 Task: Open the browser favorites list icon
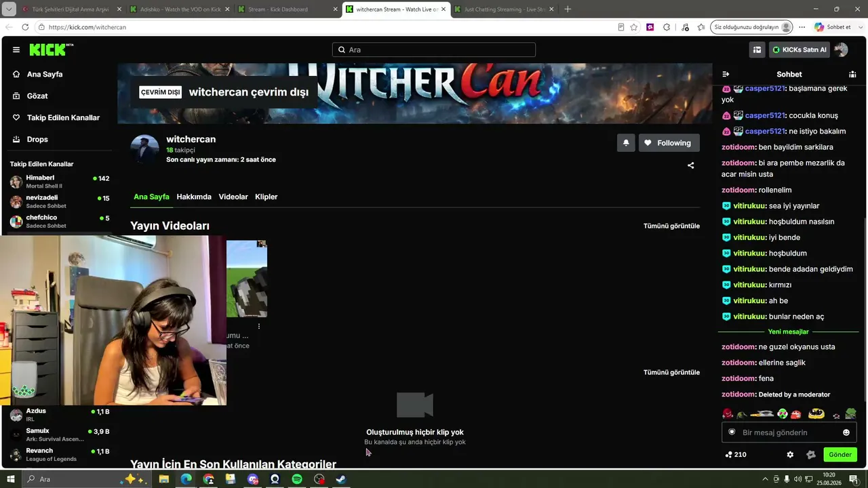[701, 27]
